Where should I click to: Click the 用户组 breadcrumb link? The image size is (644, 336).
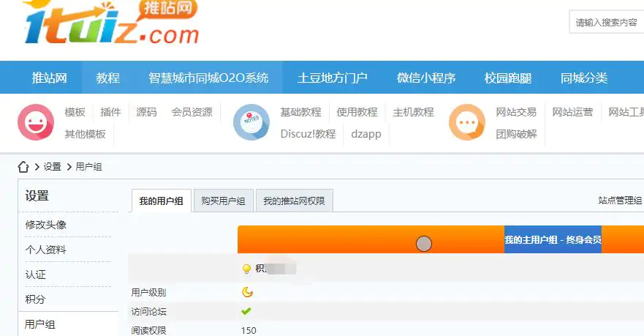(x=88, y=167)
